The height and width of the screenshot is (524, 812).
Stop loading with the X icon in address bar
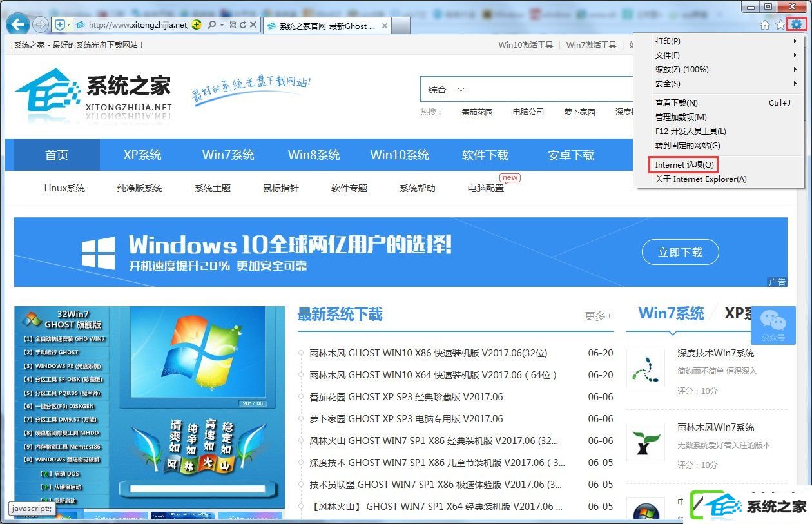click(253, 24)
